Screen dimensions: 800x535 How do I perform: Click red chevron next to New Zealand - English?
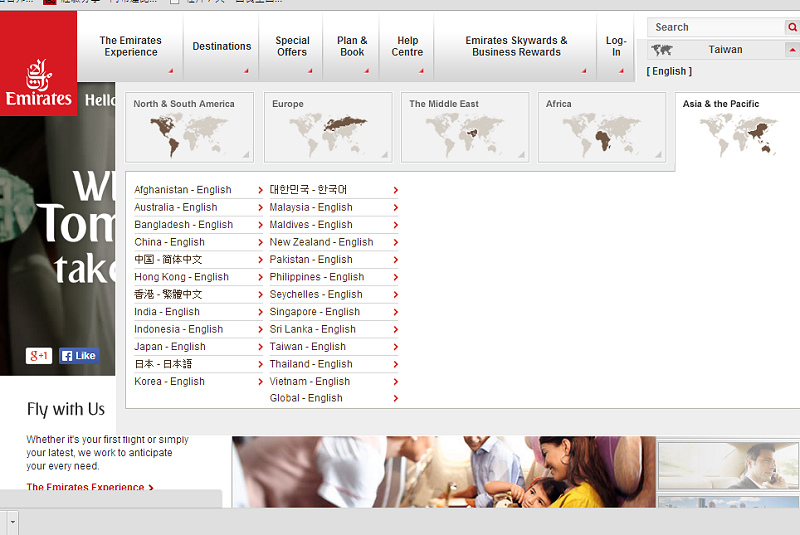(x=395, y=242)
